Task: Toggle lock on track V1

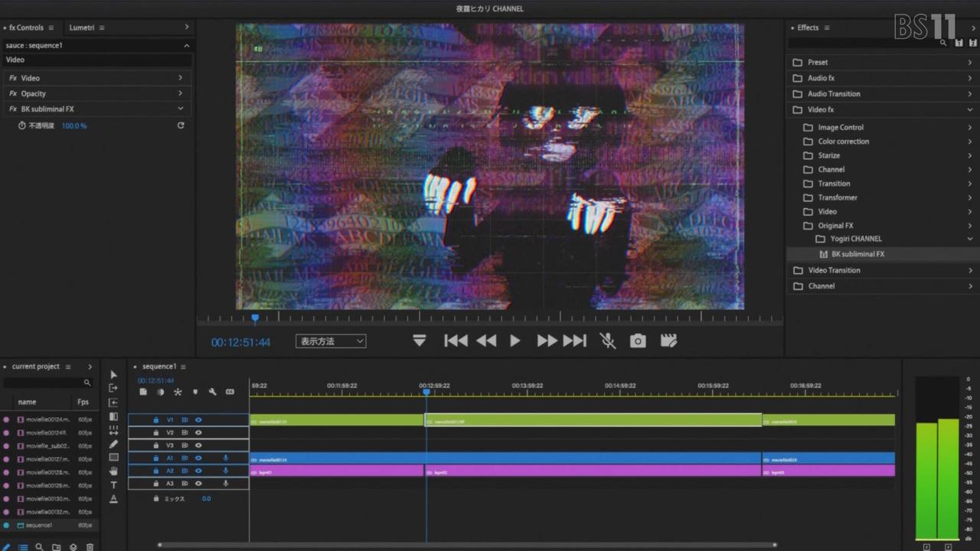Action: point(156,420)
